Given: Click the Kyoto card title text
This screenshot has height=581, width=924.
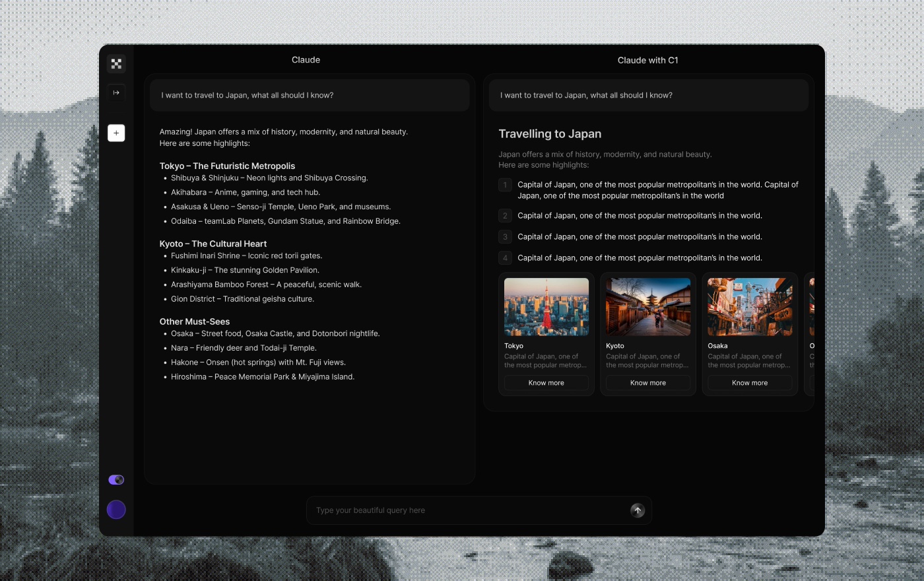Looking at the screenshot, I should click(x=615, y=346).
